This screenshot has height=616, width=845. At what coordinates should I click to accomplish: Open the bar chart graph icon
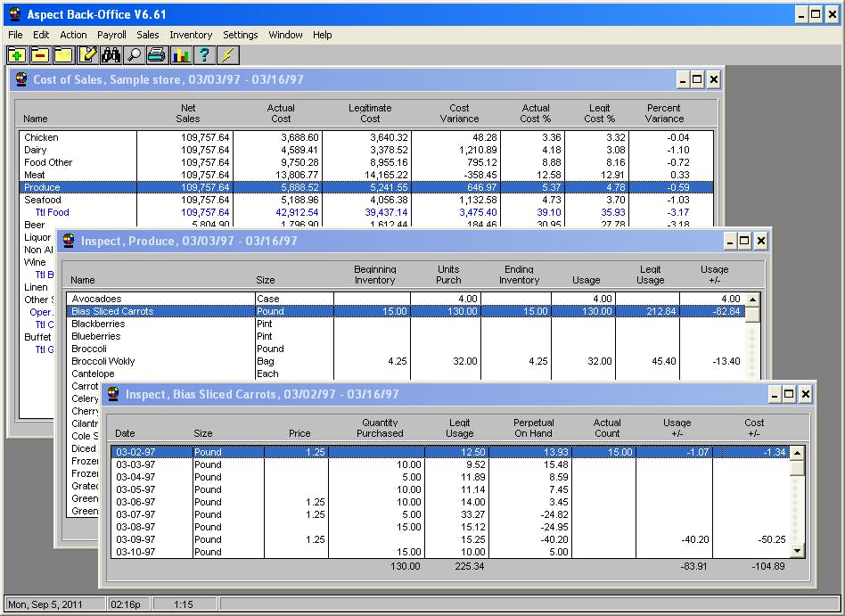[x=180, y=55]
